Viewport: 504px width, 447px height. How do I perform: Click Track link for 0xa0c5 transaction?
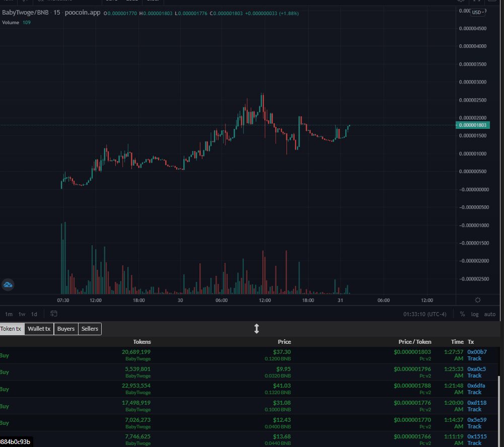pos(474,376)
